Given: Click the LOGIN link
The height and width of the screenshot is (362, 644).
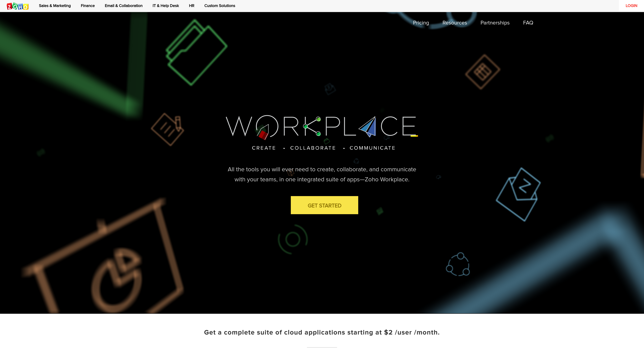Looking at the screenshot, I should click(x=631, y=6).
